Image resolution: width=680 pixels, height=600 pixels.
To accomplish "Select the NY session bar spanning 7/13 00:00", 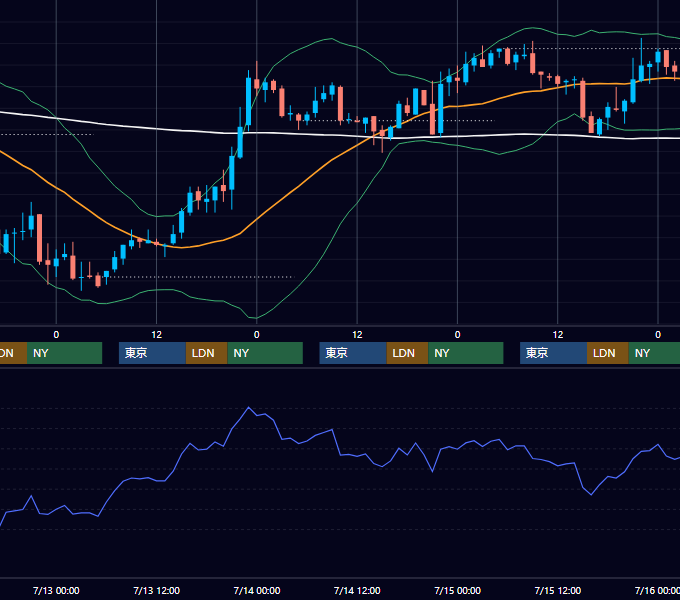I will point(64,353).
